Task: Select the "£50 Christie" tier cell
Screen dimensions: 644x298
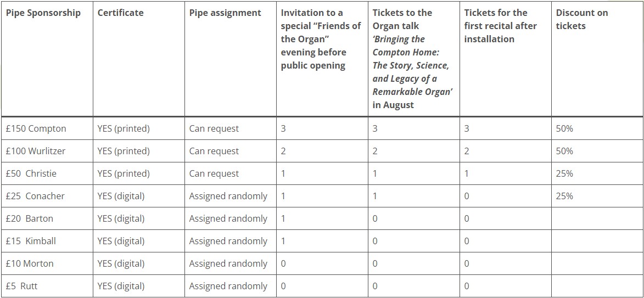Action: tap(31, 173)
